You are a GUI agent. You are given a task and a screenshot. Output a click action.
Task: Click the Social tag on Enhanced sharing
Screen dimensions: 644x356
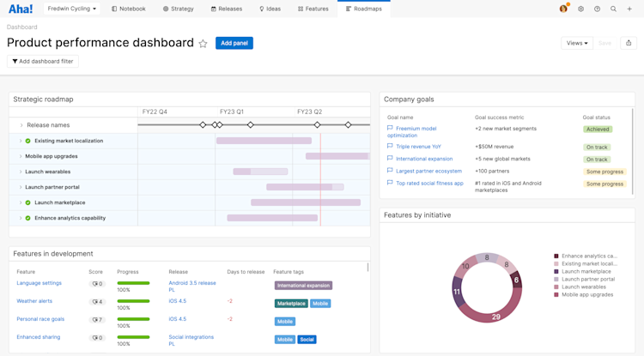(307, 340)
